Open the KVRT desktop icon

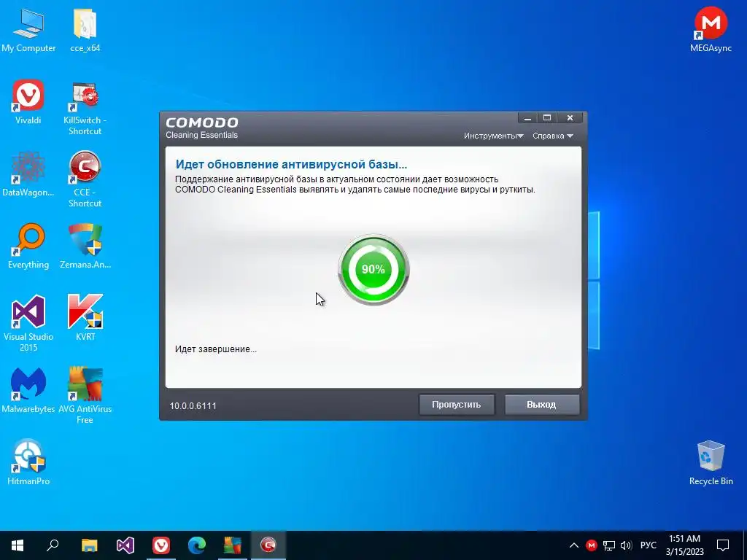pos(85,318)
